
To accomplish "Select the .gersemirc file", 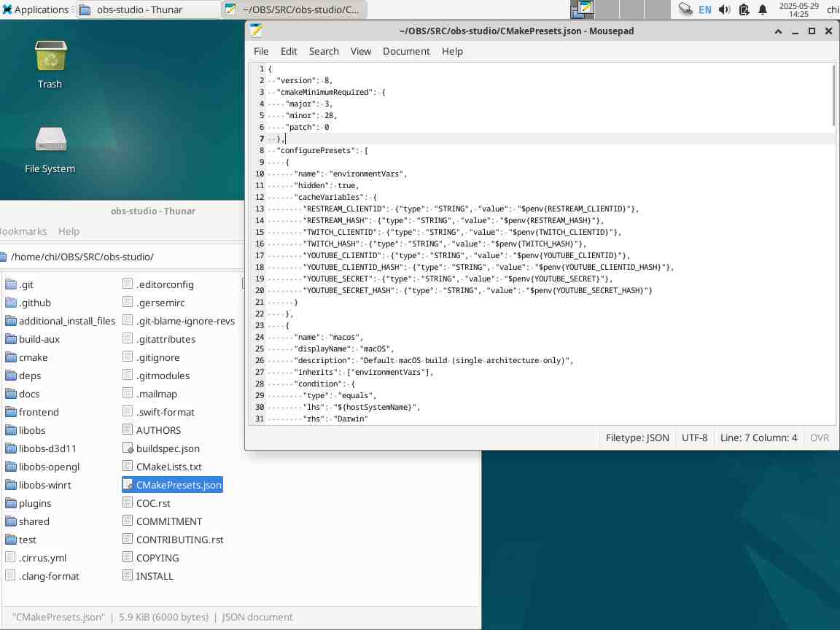I will 154,303.
